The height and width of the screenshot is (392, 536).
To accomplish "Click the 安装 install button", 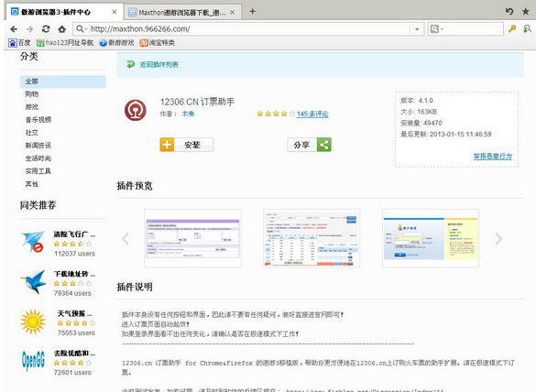I will pos(187,145).
